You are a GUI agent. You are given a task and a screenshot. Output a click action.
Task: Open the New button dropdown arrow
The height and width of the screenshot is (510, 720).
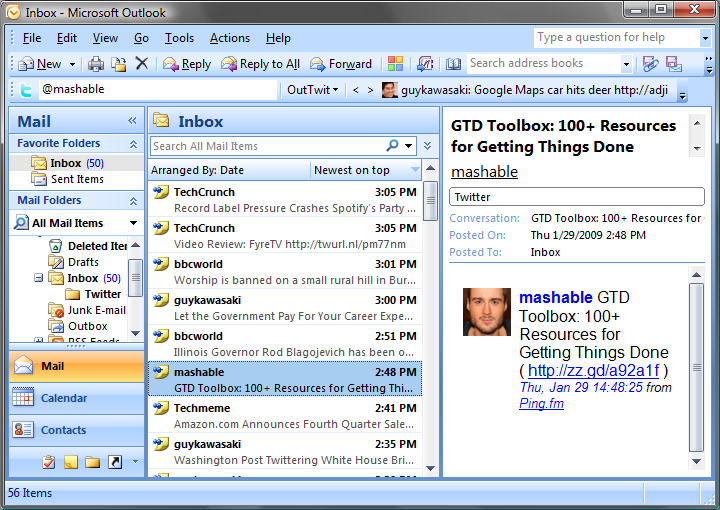[x=72, y=64]
